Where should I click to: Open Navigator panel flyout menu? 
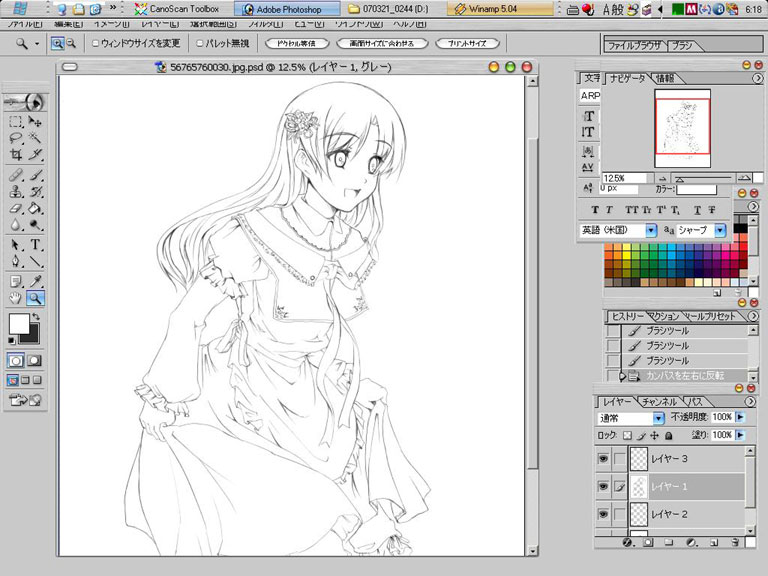point(757,78)
